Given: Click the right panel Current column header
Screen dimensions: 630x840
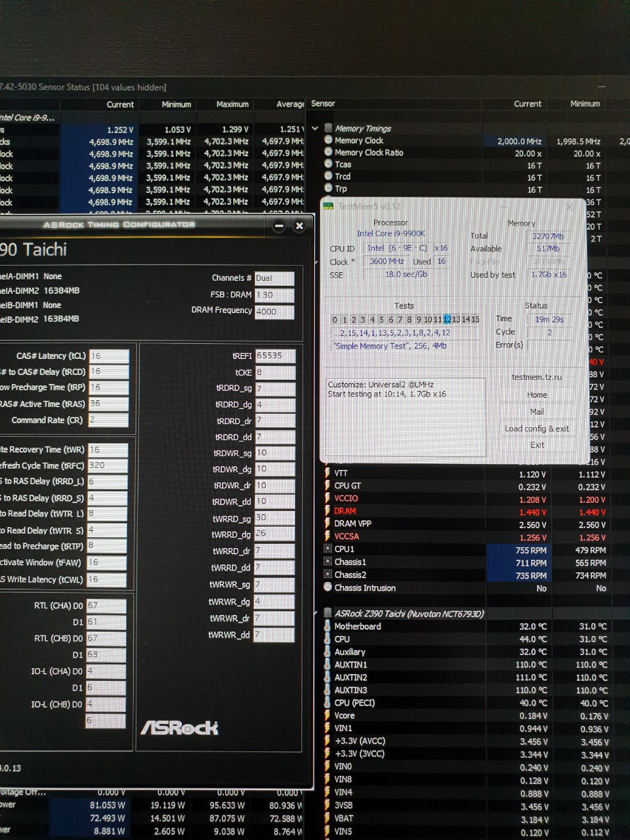Looking at the screenshot, I should (x=528, y=104).
